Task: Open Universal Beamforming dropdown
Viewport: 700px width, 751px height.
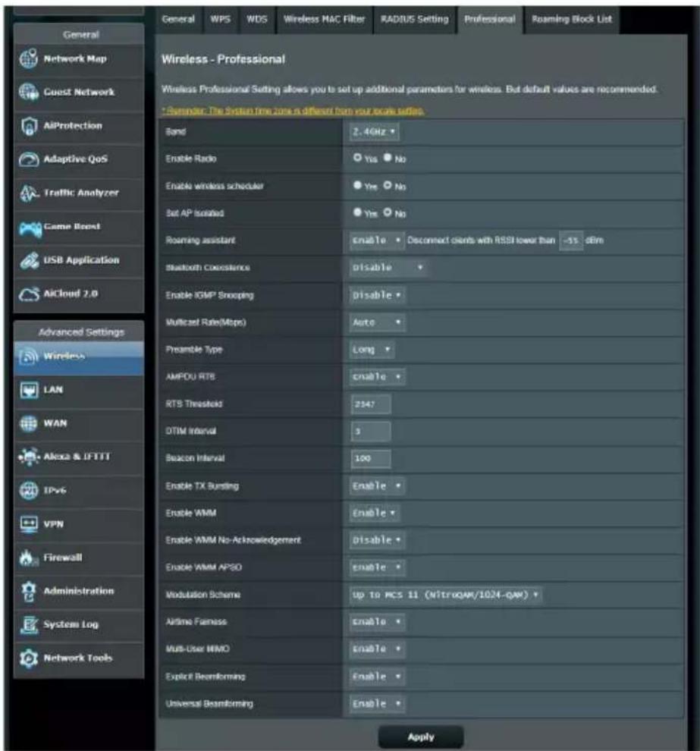Action: (x=377, y=703)
